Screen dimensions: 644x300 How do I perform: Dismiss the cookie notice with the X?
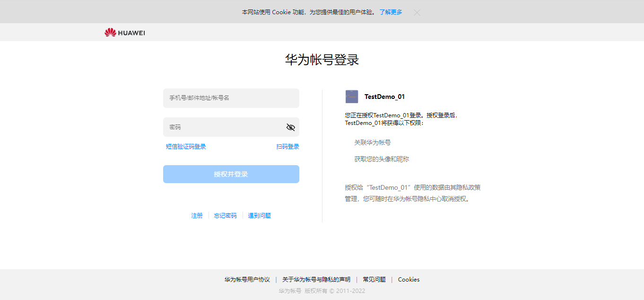417,12
